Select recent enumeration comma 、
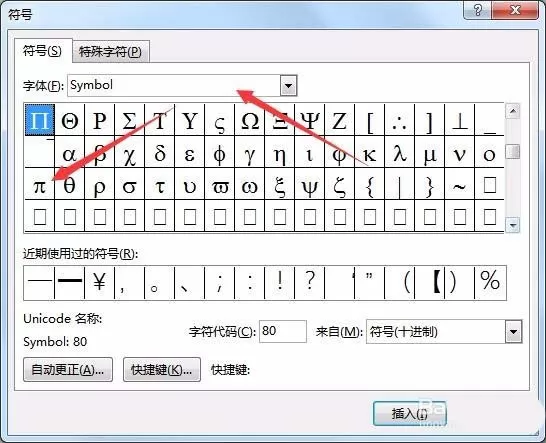The image size is (546, 443). 189,282
